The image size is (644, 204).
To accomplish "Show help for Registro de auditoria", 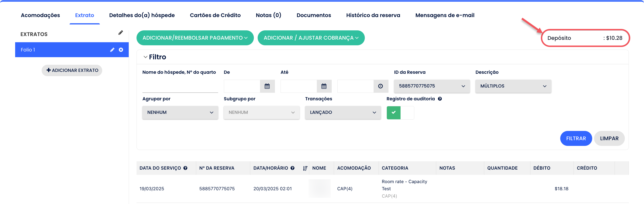I will [440, 99].
